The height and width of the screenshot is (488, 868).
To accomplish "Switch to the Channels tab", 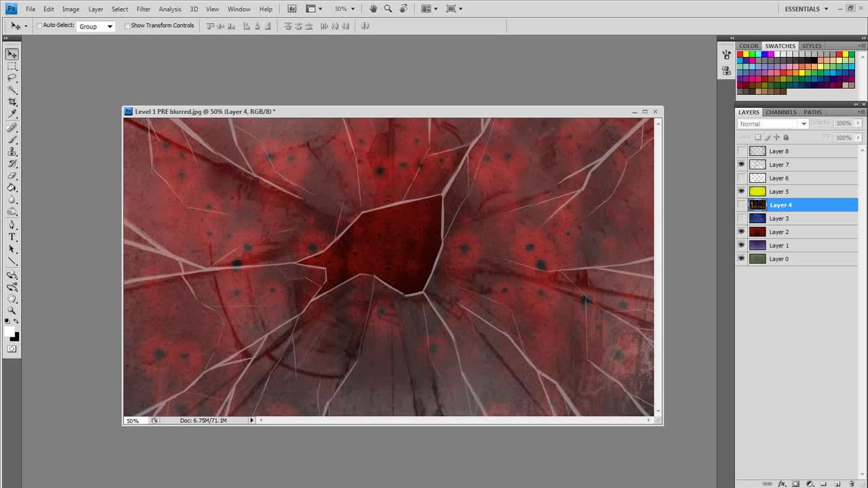I will pyautogui.click(x=781, y=112).
